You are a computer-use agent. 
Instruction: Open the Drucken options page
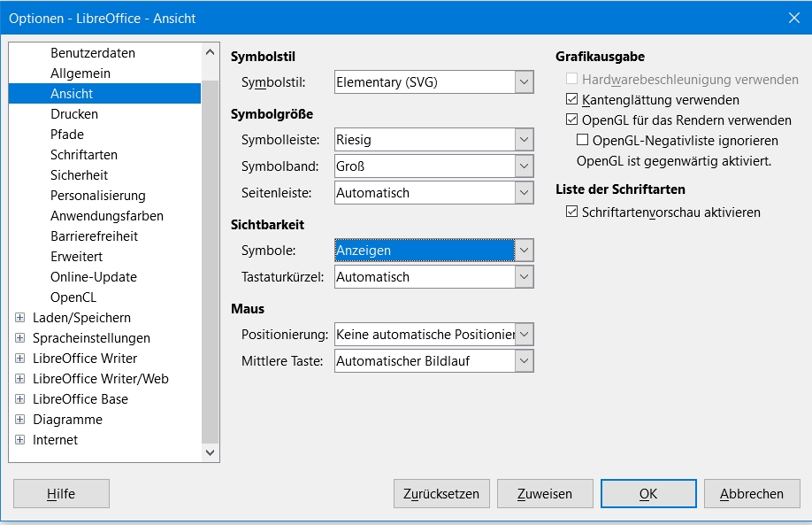[x=74, y=114]
